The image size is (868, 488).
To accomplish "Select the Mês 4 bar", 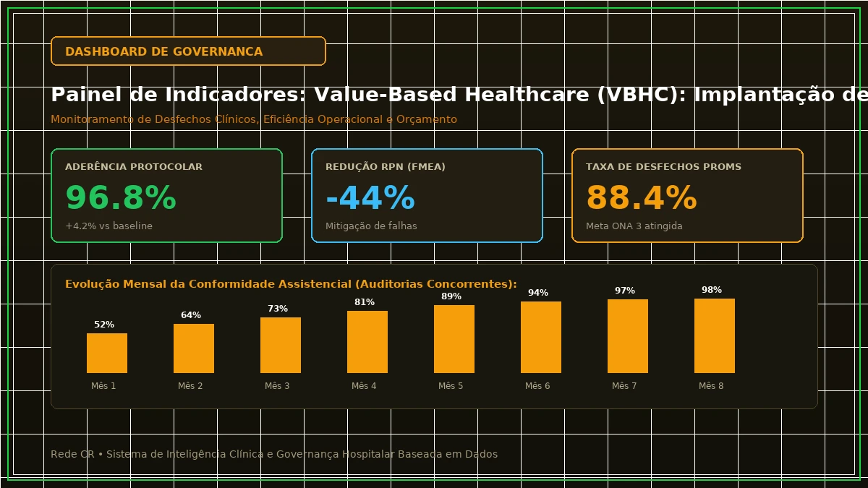I will pos(367,342).
